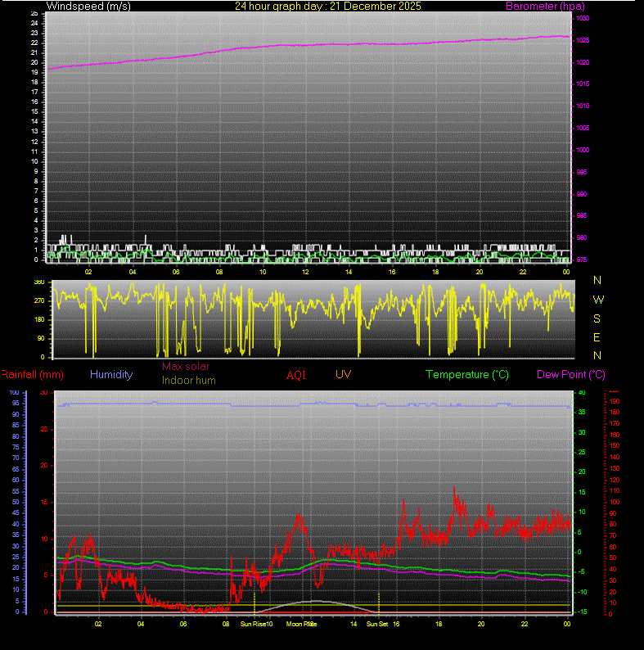Click the 1000 barometer scale value
This screenshot has width=644, height=650.
[x=583, y=150]
